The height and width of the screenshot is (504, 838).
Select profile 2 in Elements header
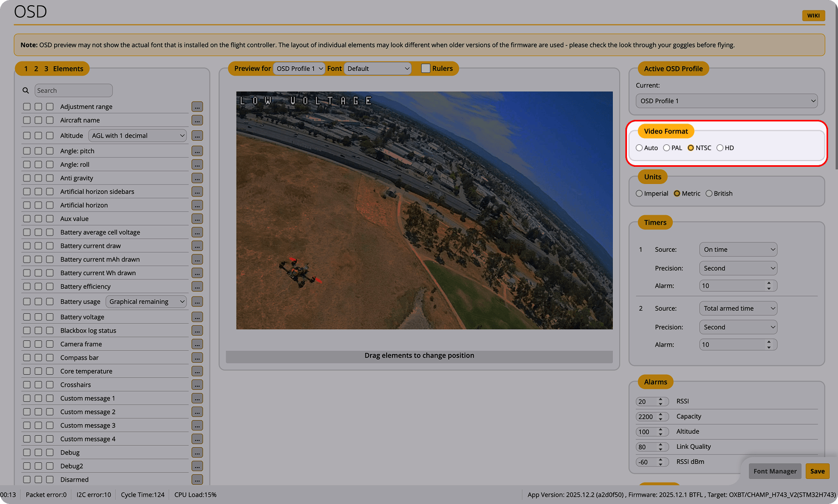(36, 69)
